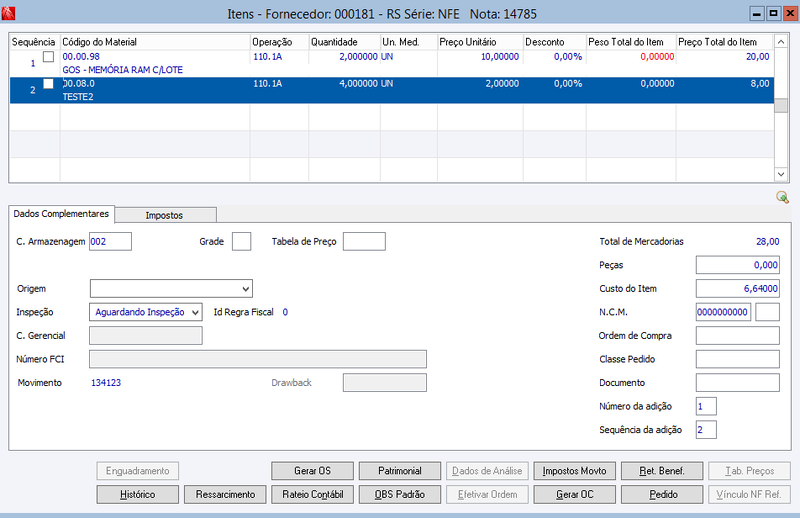
Task: Open Rateio Contábil
Action: click(312, 494)
